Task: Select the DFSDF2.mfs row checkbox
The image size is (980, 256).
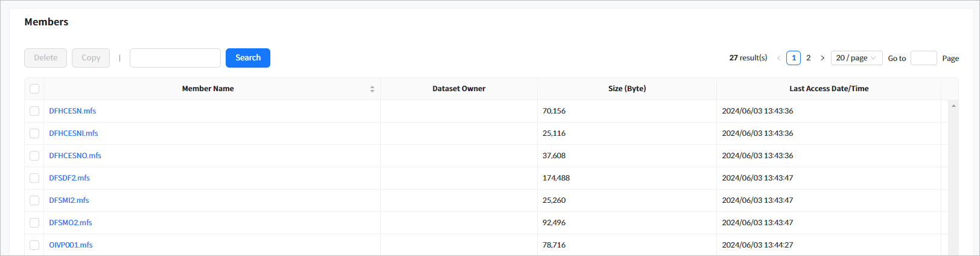Action: click(x=34, y=178)
